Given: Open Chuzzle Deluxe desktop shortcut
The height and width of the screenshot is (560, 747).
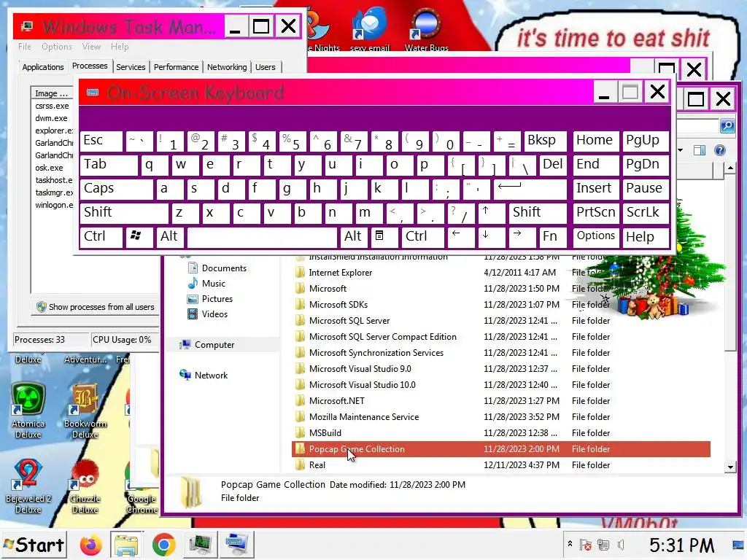Looking at the screenshot, I should pyautogui.click(x=85, y=486).
